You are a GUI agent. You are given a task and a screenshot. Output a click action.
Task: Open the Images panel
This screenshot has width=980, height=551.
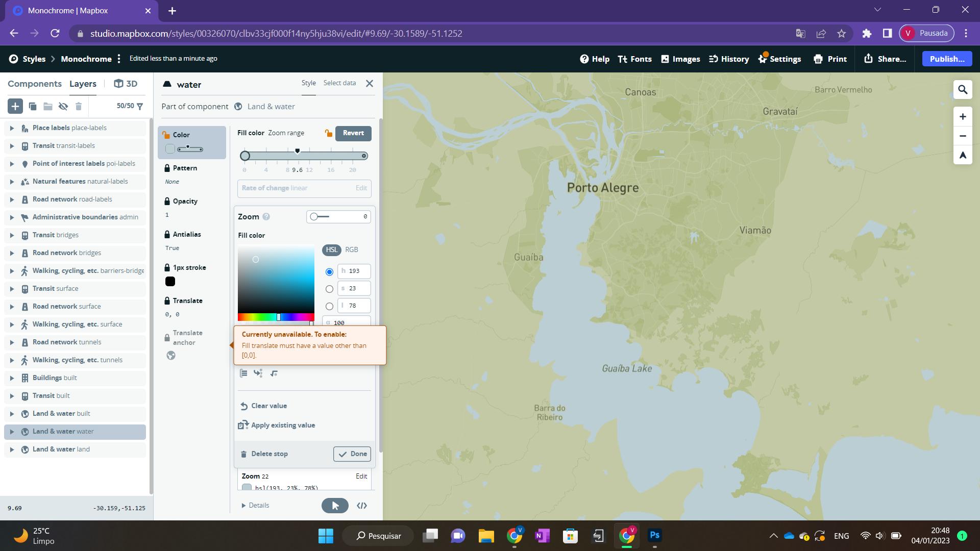680,59
